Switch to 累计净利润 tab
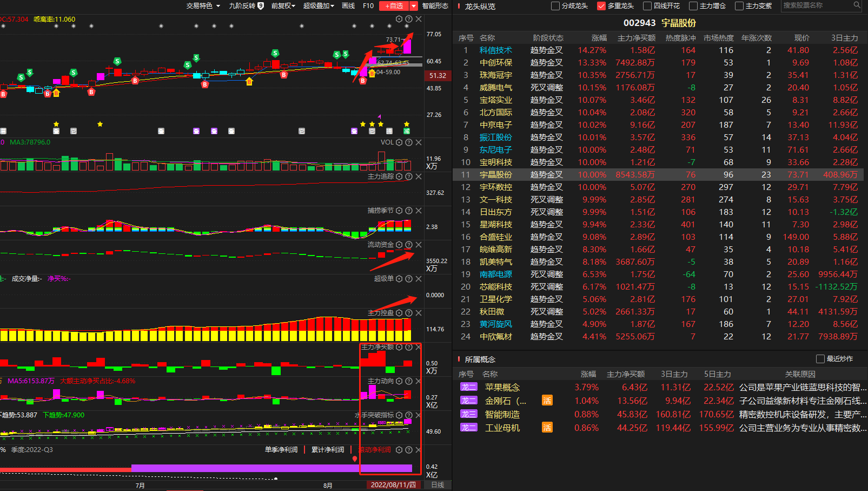Image resolution: width=868 pixels, height=491 pixels. tap(328, 450)
